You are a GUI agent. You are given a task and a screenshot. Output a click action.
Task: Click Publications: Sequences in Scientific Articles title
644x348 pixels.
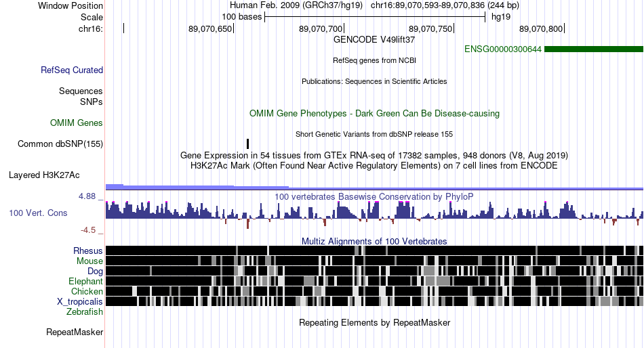[374, 81]
